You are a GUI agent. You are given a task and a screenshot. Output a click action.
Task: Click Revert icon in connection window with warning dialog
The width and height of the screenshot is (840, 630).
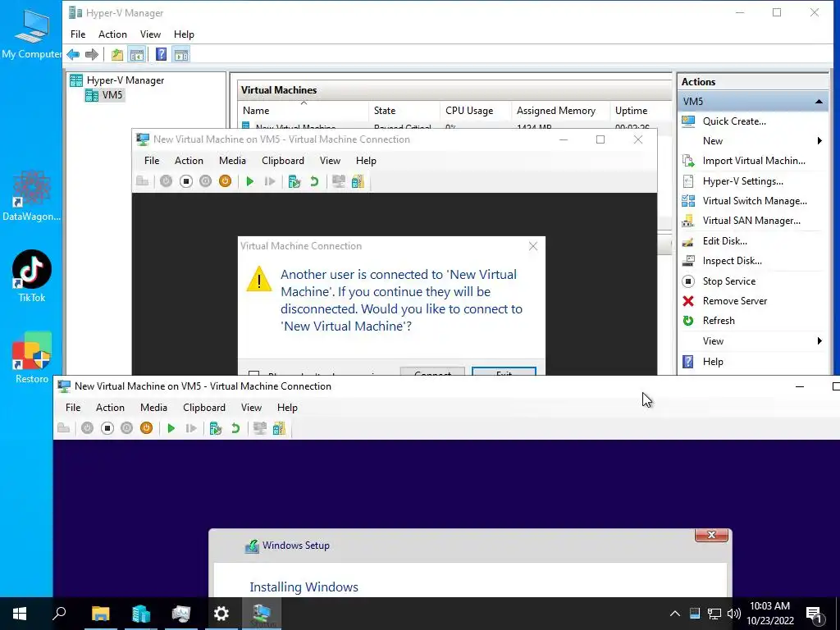pyautogui.click(x=314, y=181)
